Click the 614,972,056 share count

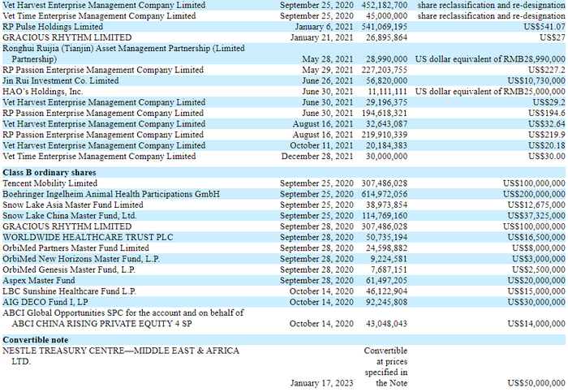(x=385, y=194)
